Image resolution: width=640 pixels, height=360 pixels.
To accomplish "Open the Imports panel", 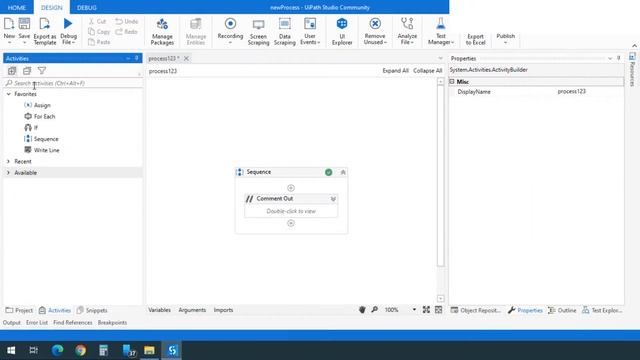I will [x=223, y=310].
